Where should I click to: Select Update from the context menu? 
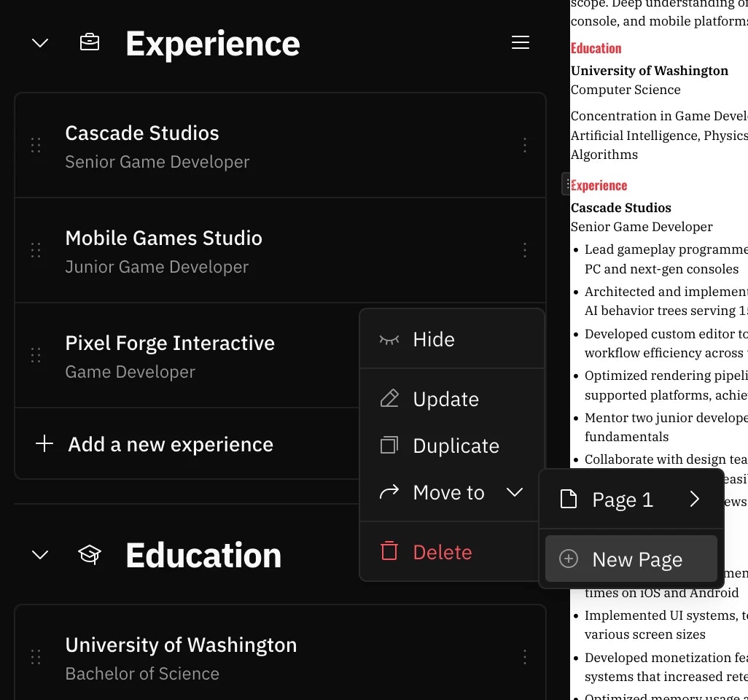click(x=445, y=399)
